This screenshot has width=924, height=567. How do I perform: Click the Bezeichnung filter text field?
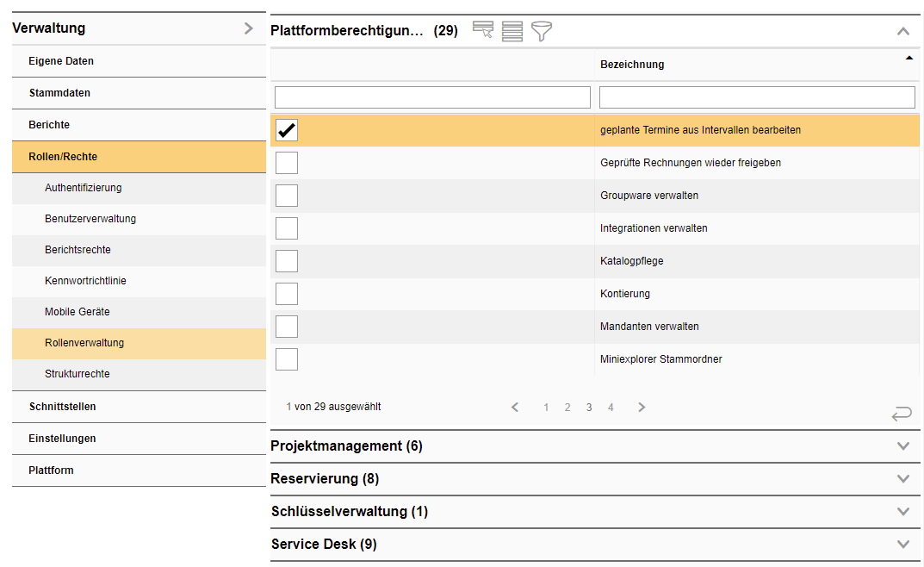[x=757, y=97]
